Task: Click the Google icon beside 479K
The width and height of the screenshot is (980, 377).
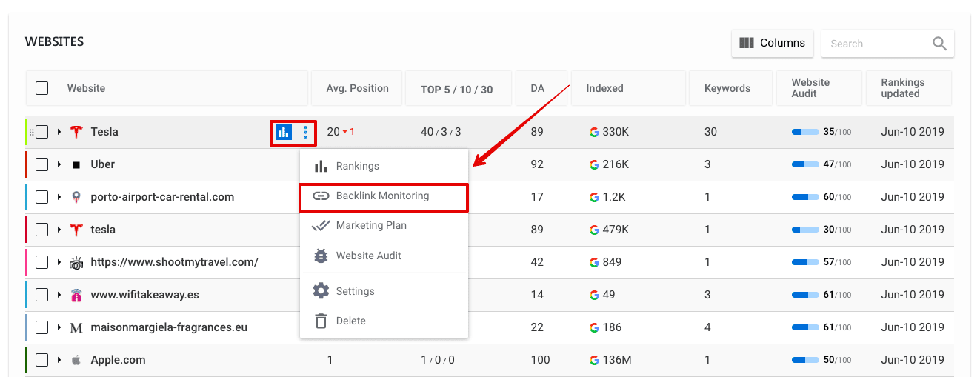Action: coord(594,230)
